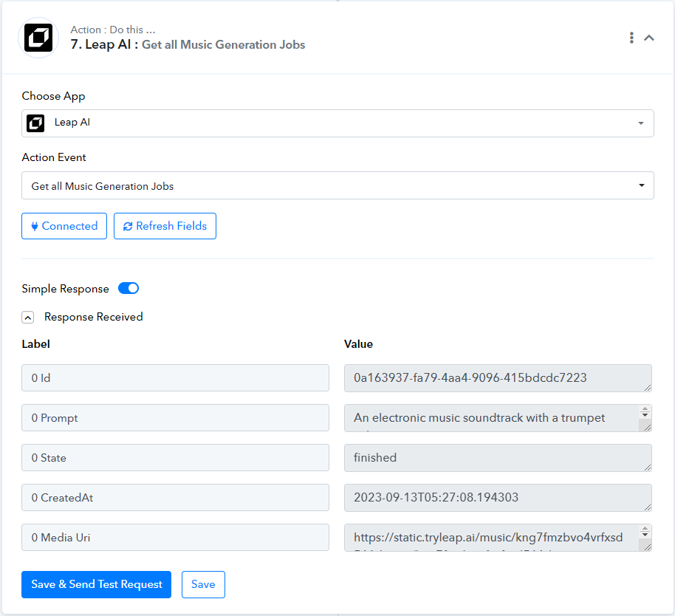The height and width of the screenshot is (616, 675).
Task: Click the 0 State label field
Action: [175, 458]
